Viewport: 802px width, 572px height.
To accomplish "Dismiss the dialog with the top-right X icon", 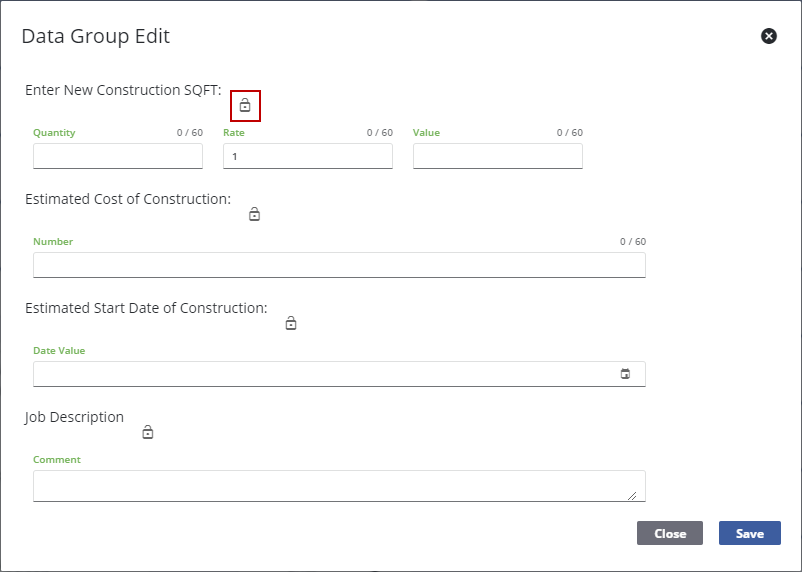I will (769, 36).
